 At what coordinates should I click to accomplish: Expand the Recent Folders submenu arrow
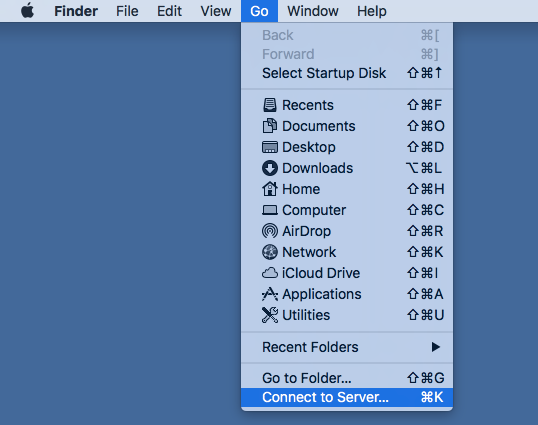pos(436,347)
